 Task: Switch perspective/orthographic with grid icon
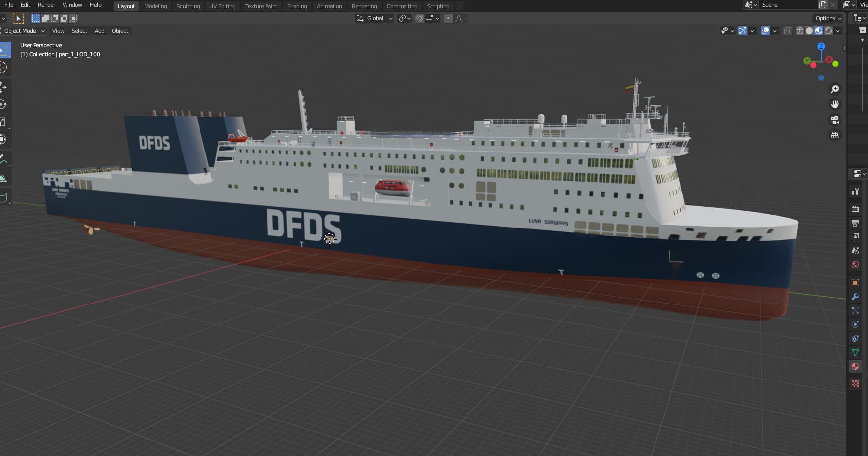coord(835,135)
